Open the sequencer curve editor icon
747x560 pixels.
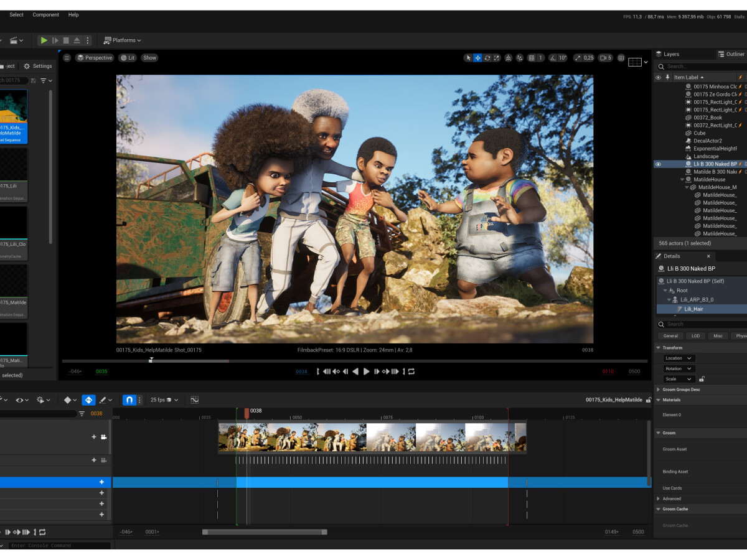coord(195,400)
